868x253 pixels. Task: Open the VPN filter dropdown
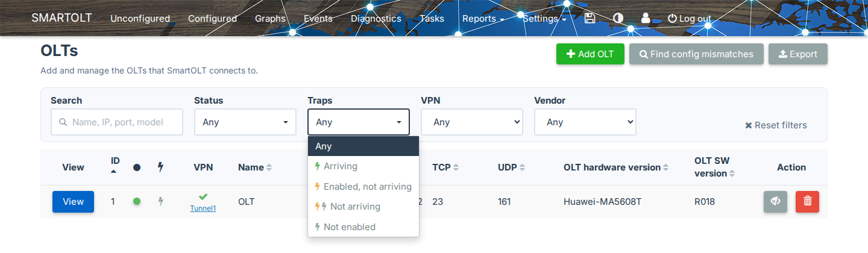[x=472, y=122]
